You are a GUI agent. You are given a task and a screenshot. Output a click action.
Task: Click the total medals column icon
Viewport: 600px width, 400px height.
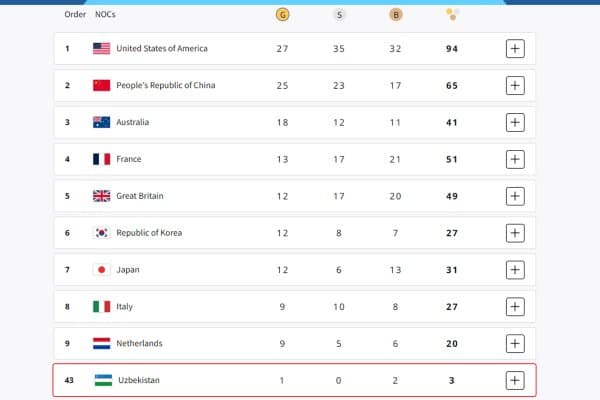pyautogui.click(x=452, y=15)
